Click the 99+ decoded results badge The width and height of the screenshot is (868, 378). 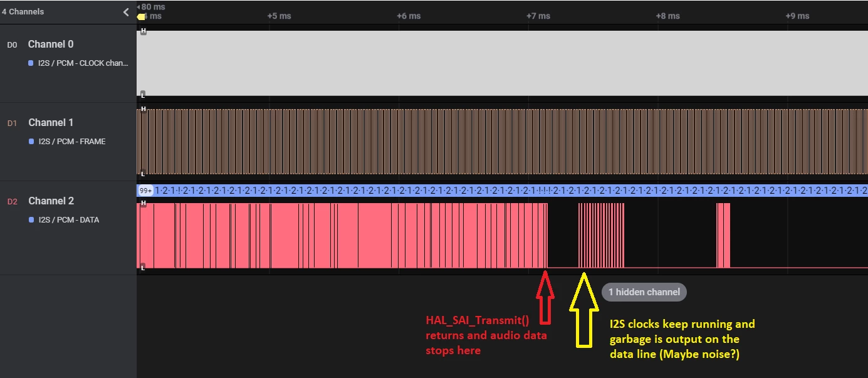pyautogui.click(x=145, y=191)
